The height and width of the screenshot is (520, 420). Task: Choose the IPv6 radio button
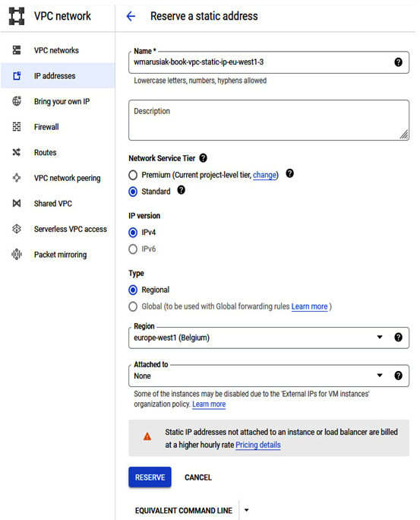pos(133,249)
